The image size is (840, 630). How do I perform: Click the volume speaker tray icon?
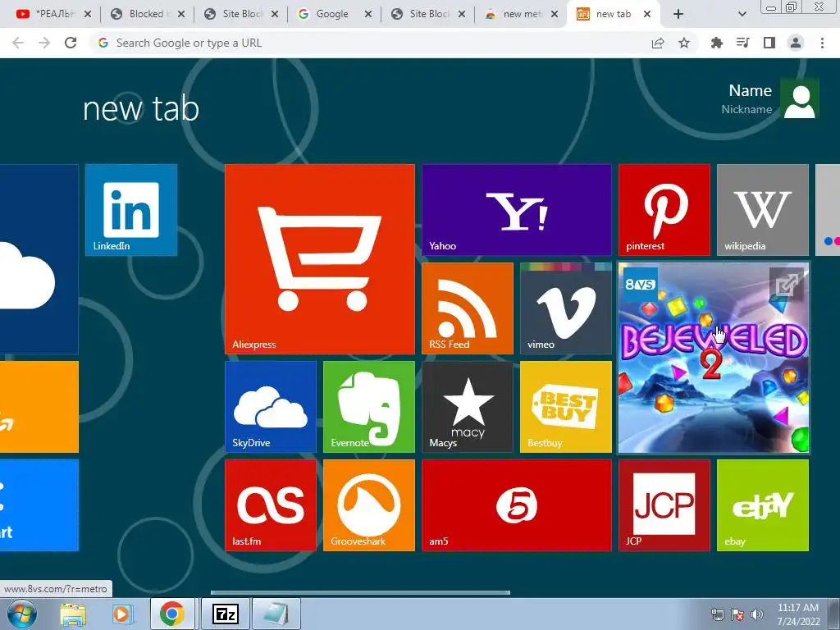[x=756, y=614]
